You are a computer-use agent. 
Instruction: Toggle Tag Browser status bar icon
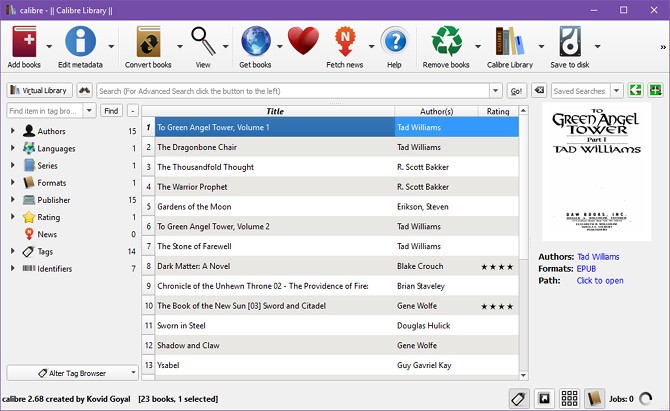point(519,399)
